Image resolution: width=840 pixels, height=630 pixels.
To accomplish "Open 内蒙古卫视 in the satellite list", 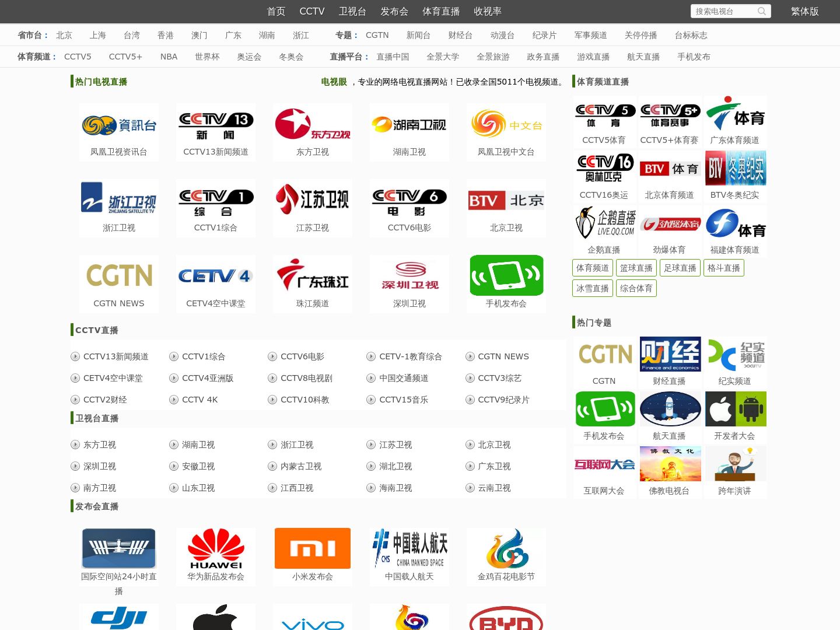I will (x=301, y=466).
